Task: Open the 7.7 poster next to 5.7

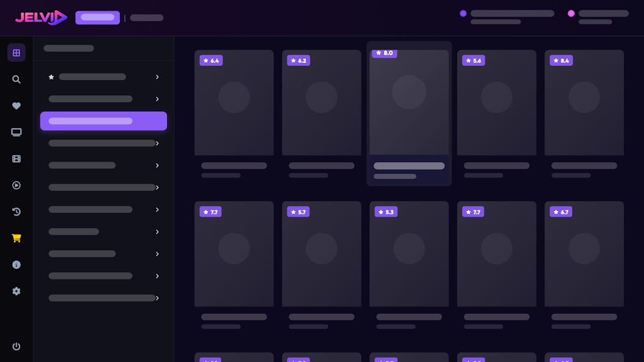Action: (234, 254)
